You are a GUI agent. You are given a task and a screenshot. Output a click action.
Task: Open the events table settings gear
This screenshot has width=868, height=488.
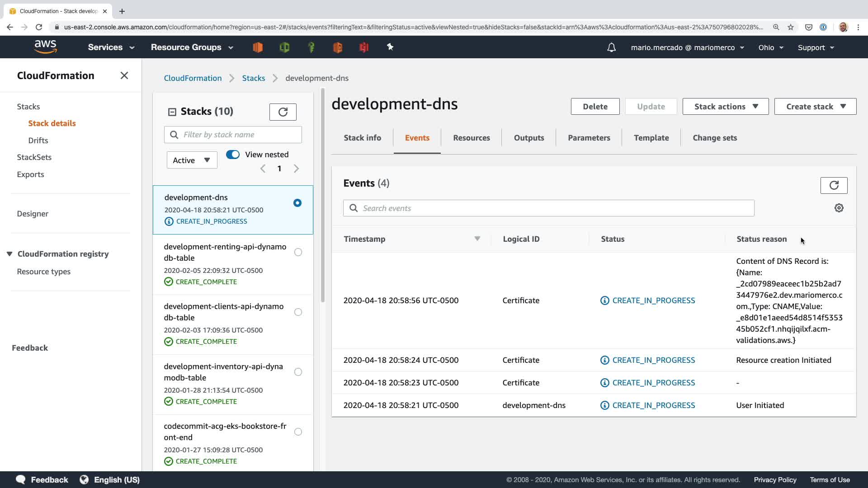coord(839,208)
